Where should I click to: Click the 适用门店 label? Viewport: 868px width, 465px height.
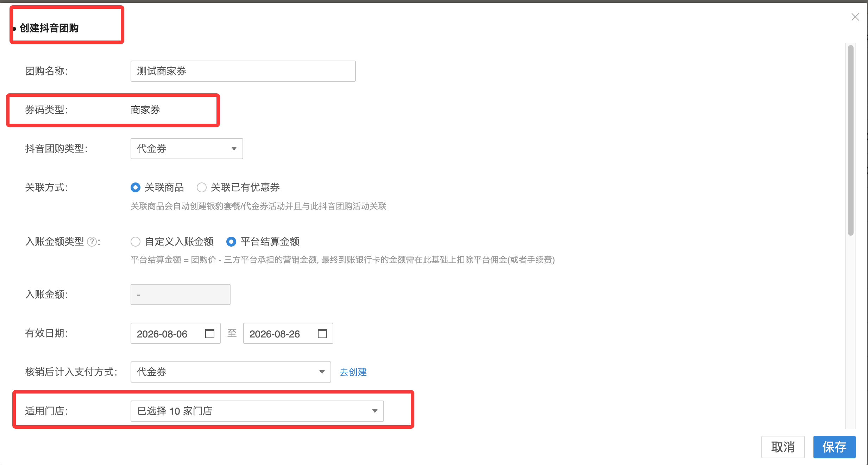click(46, 411)
